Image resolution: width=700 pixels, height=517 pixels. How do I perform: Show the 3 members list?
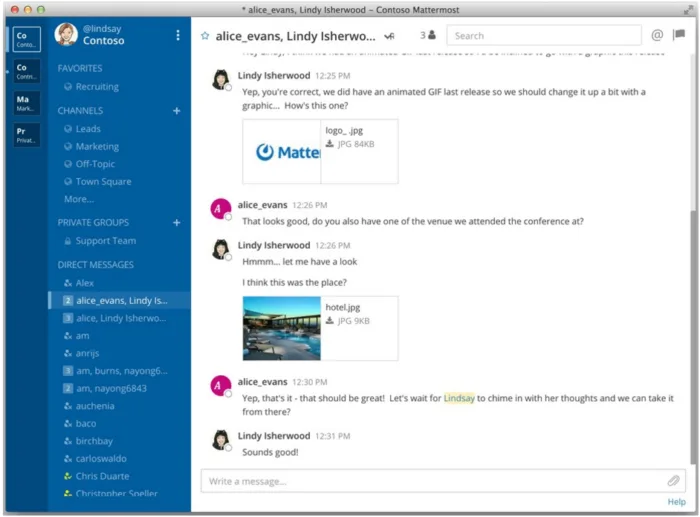click(428, 35)
